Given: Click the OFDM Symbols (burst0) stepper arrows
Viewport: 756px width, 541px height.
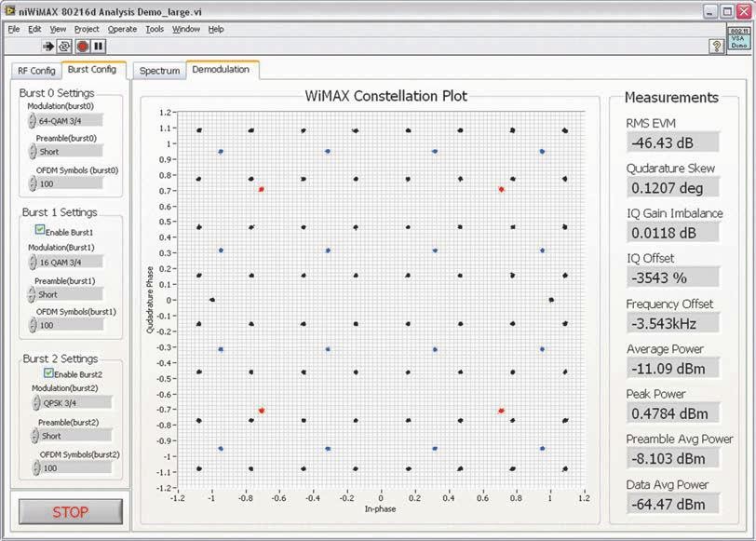Looking at the screenshot, I should [x=33, y=183].
